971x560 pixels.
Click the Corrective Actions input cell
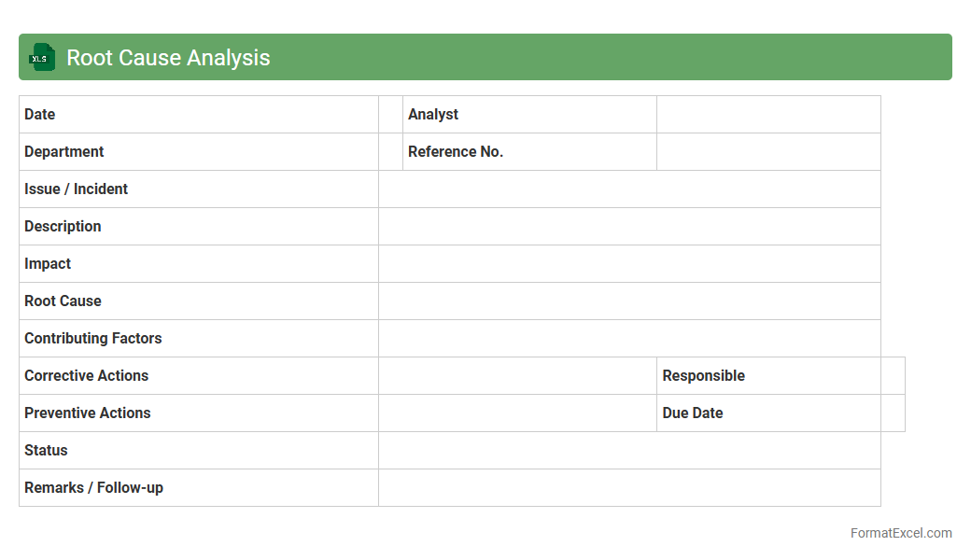(x=517, y=376)
